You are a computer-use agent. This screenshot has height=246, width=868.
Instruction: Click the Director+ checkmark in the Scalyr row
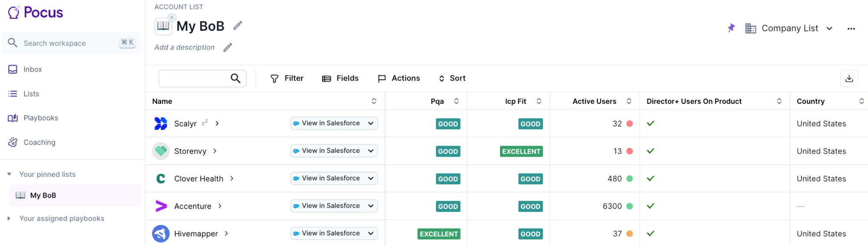coord(651,123)
